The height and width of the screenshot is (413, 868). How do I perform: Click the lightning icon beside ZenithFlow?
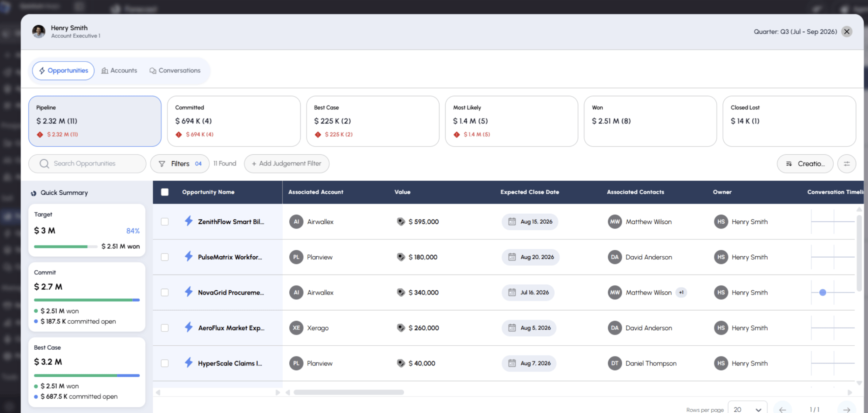189,221
